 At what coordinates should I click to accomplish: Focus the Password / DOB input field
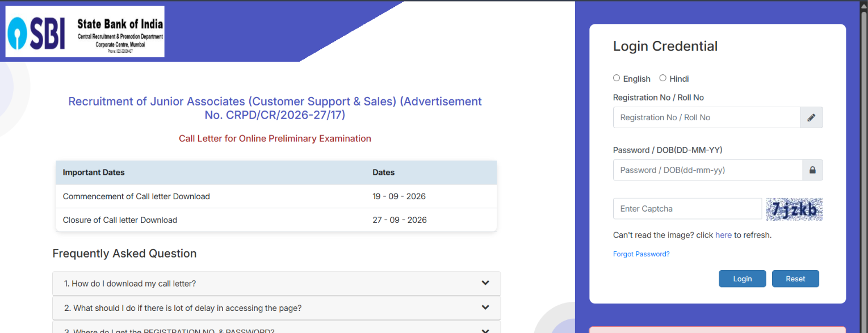(707, 170)
